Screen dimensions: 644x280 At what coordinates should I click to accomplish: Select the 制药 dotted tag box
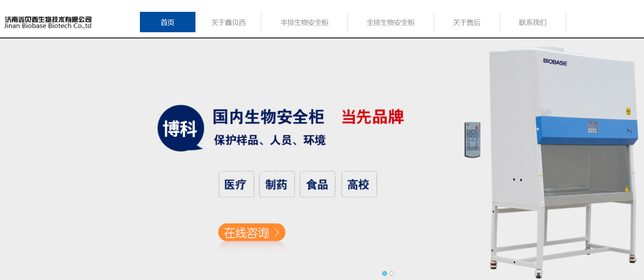coord(277,184)
